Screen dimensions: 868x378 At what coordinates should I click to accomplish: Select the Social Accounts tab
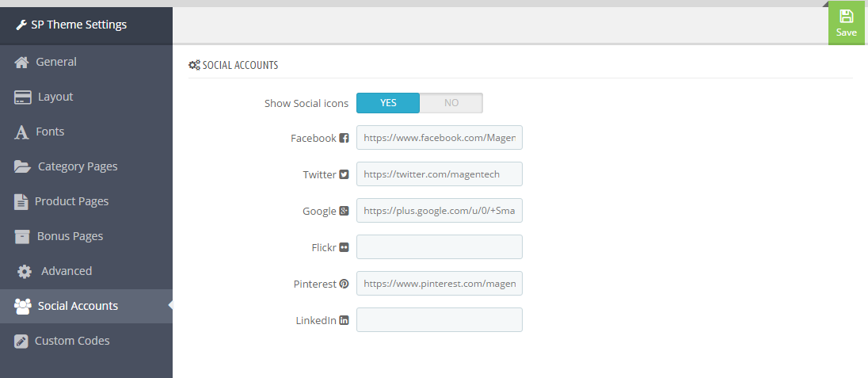86,307
